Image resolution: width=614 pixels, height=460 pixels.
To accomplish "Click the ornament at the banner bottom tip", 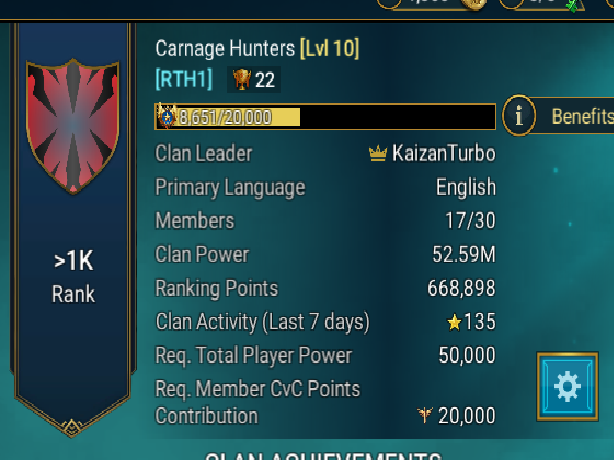I will 72,427.
